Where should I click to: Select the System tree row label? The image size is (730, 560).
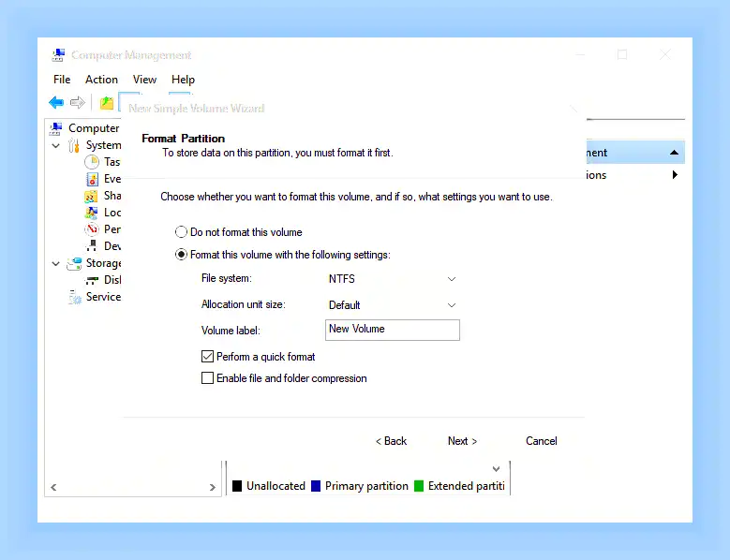[x=103, y=145]
